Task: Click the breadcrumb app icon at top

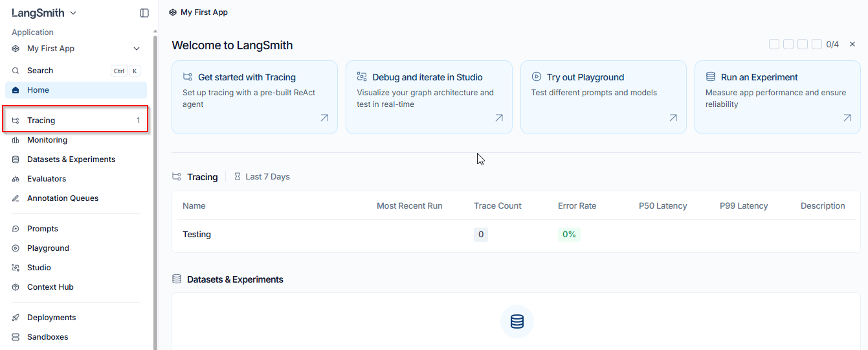Action: (173, 12)
